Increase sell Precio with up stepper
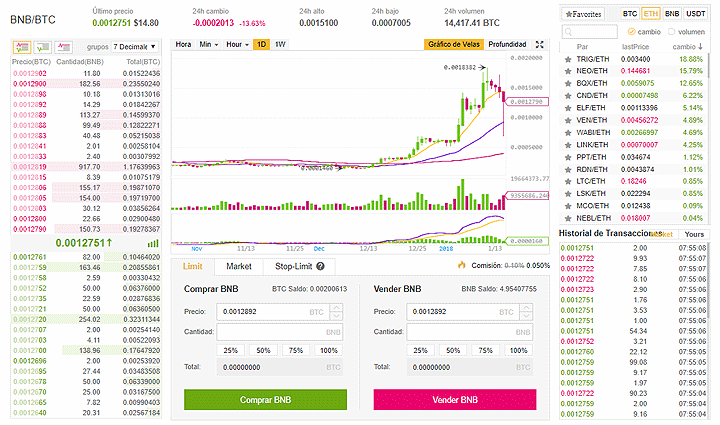The width and height of the screenshot is (720, 425). pyautogui.click(x=526, y=308)
